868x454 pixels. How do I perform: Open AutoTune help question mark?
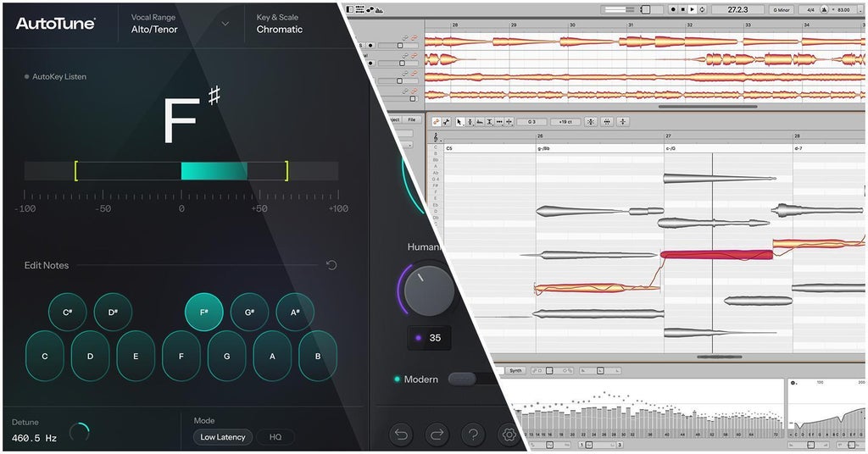(473, 435)
